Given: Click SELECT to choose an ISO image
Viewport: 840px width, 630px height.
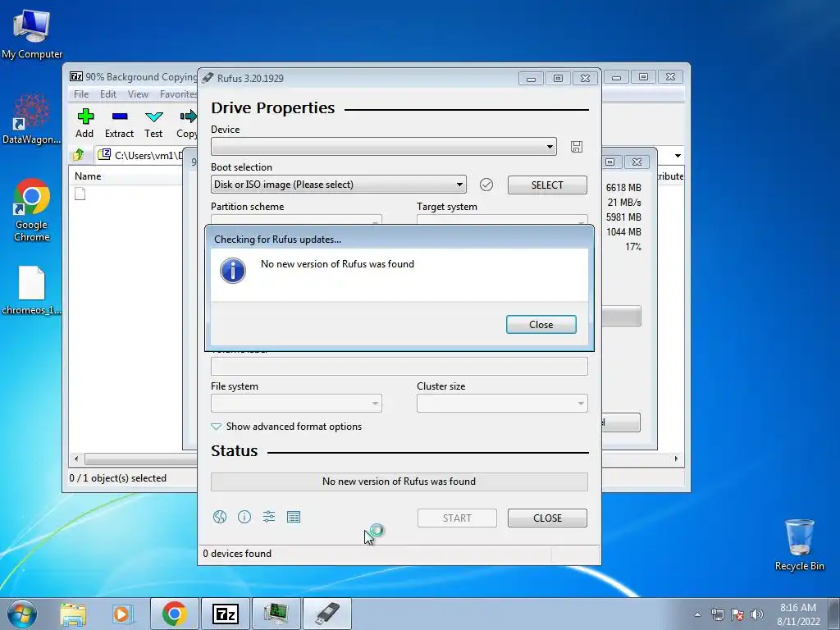Looking at the screenshot, I should (547, 185).
